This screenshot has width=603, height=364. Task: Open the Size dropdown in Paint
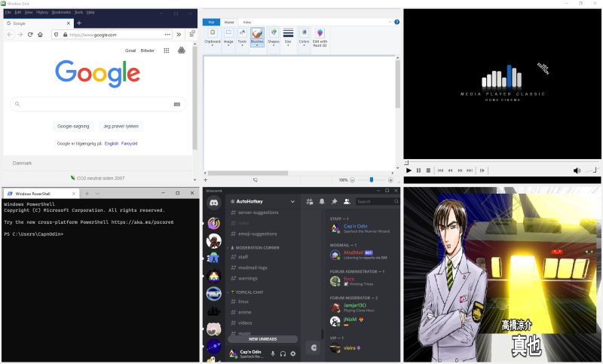[288, 38]
